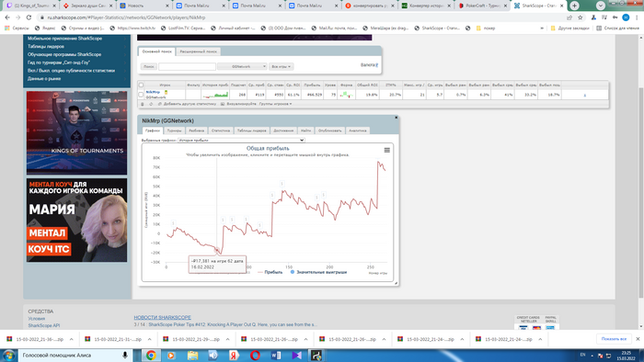Click the refresh icon below the table
644x362 pixels.
pyautogui.click(x=151, y=104)
